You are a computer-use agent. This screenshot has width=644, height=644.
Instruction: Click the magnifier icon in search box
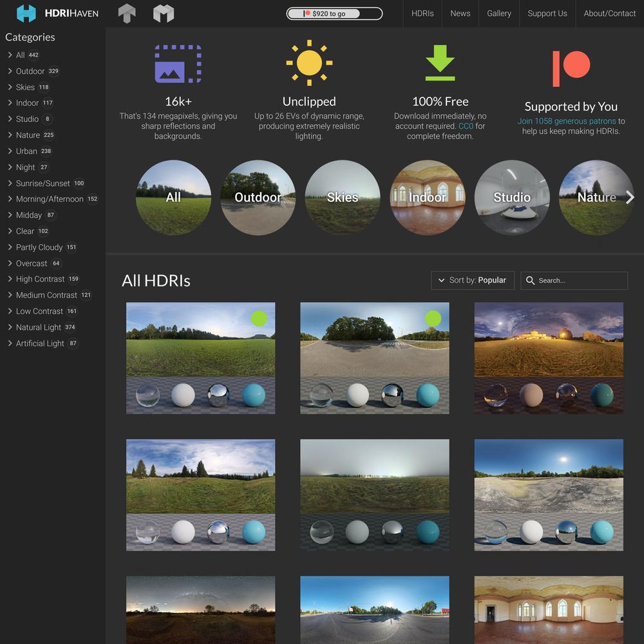point(530,281)
